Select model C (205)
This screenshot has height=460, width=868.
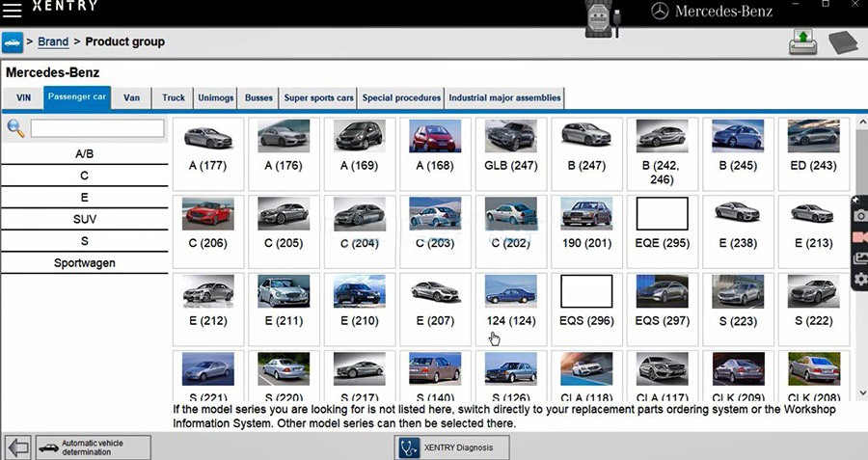(284, 231)
